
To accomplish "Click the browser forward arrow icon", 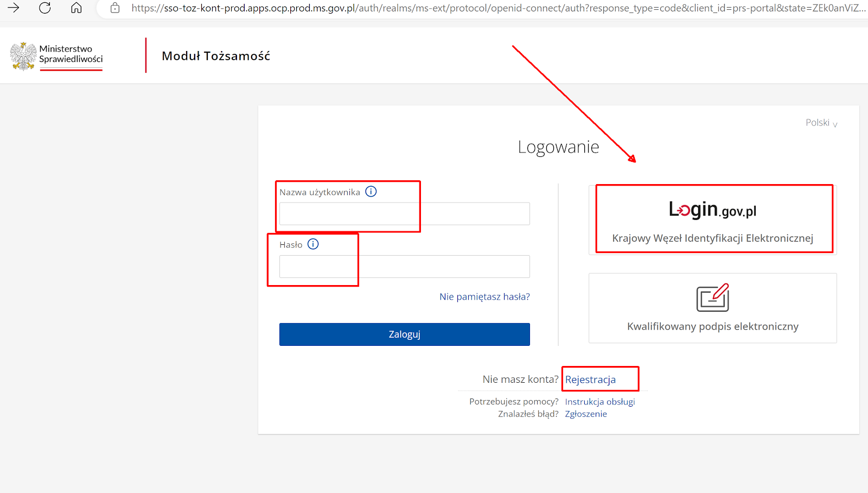I will tap(14, 8).
